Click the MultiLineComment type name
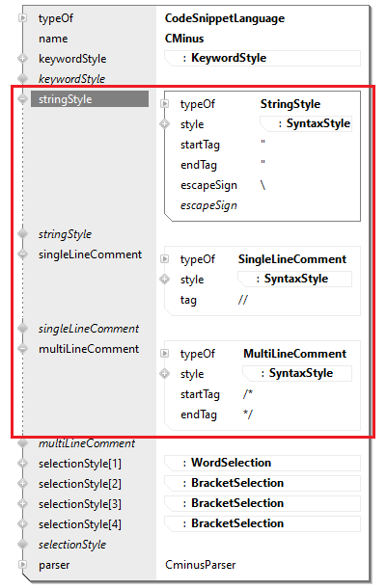Viewport: 387px width, 588px height. pyautogui.click(x=294, y=354)
